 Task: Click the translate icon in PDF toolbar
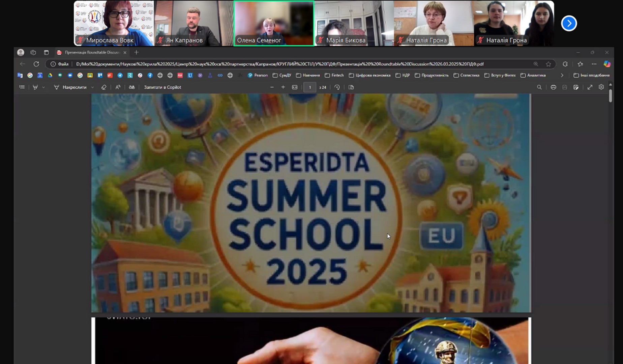pos(132,87)
